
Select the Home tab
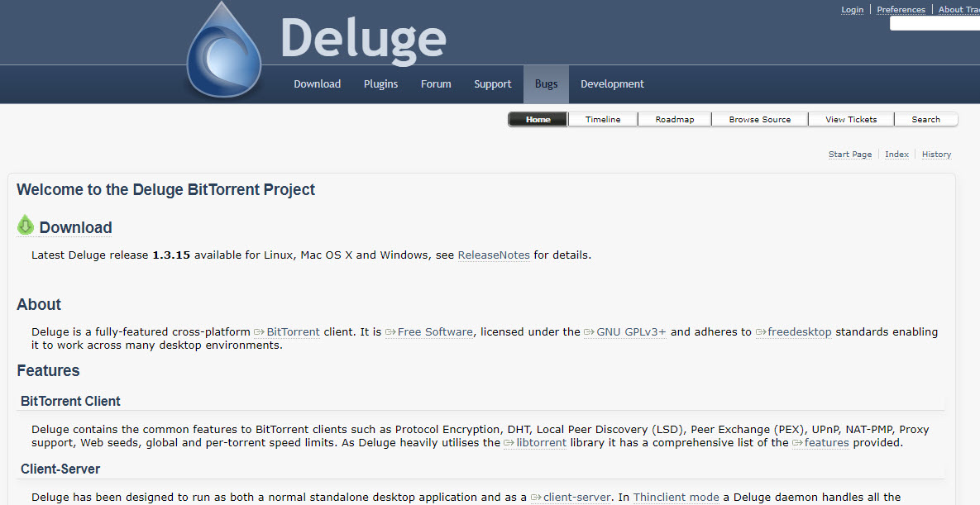(538, 119)
